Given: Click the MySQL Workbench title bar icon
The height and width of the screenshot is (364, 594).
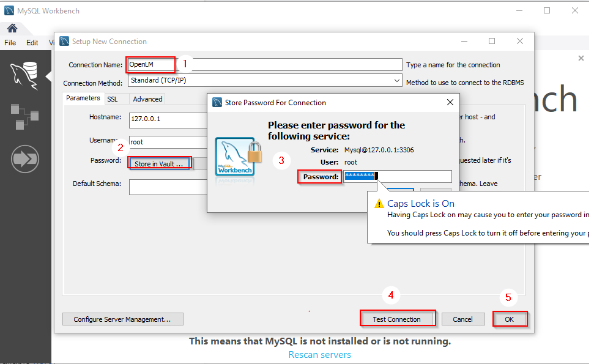Looking at the screenshot, I should click(9, 10).
